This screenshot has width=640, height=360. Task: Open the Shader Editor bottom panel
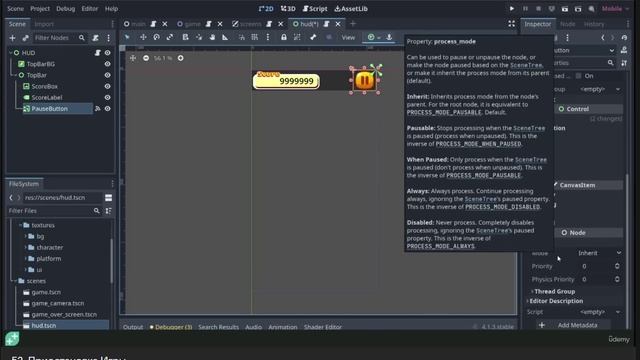click(322, 327)
